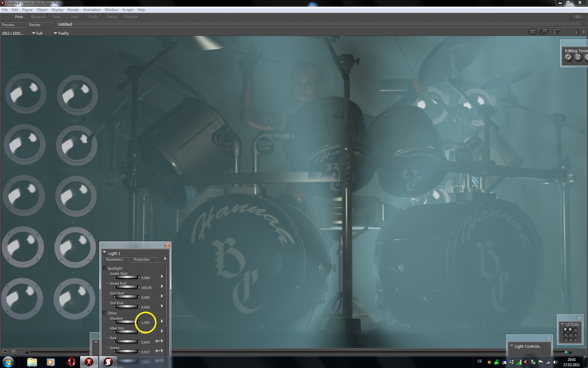Select the Rotate tool in Editing Tools
The image size is (588, 368).
(568, 57)
